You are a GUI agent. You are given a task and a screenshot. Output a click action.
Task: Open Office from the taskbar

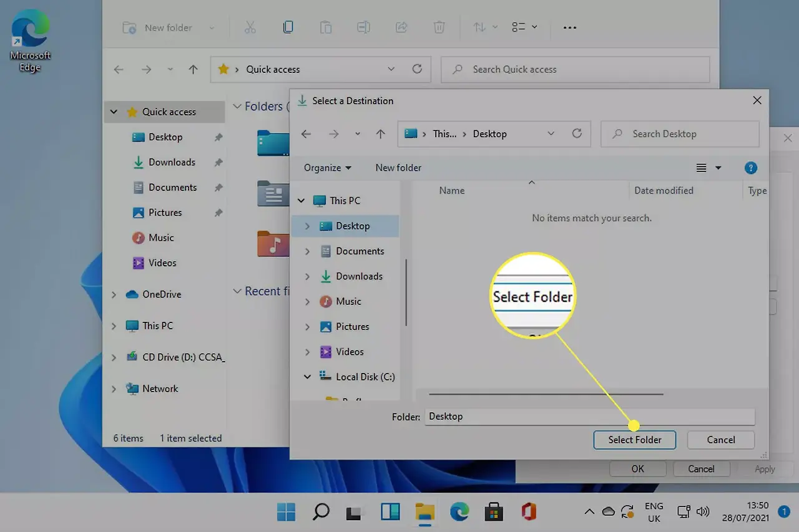(x=529, y=512)
